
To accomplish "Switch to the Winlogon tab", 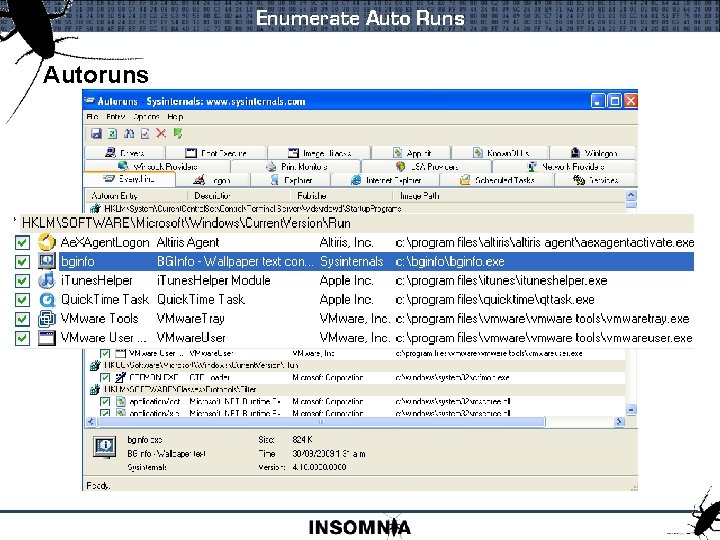I will click(593, 153).
